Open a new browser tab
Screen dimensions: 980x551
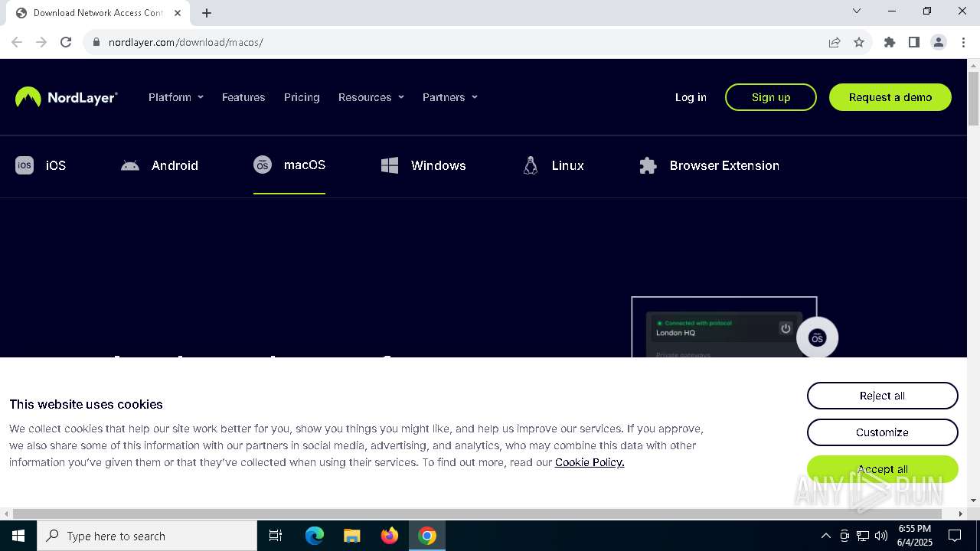click(207, 13)
